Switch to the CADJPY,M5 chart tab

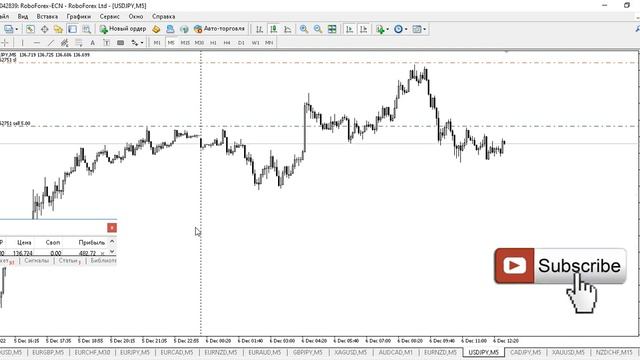525,352
